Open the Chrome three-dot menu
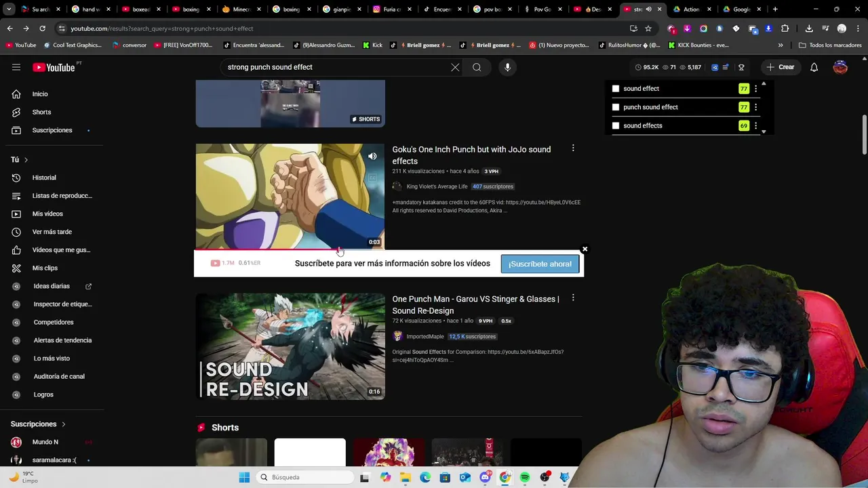Screen dimensions: 868x488 click(858, 28)
